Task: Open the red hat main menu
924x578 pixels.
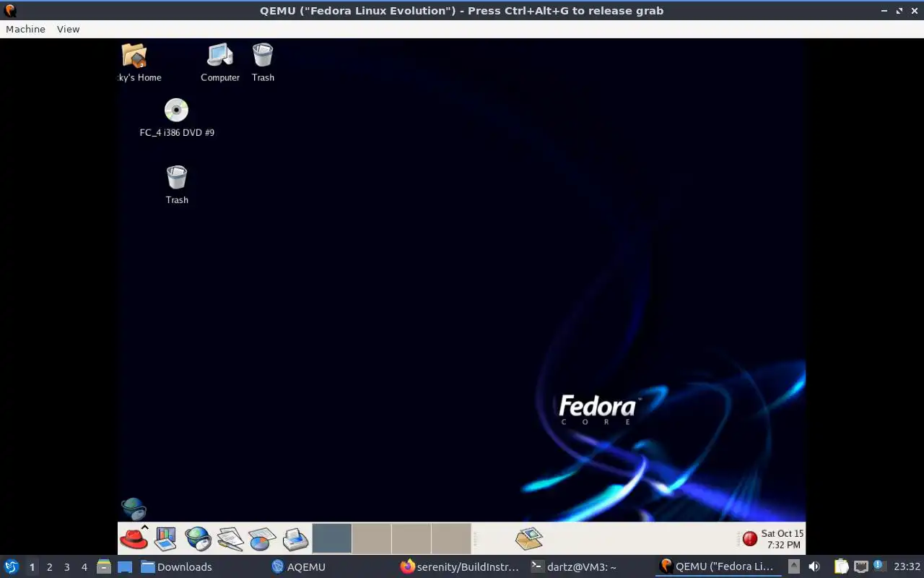Action: click(x=134, y=538)
